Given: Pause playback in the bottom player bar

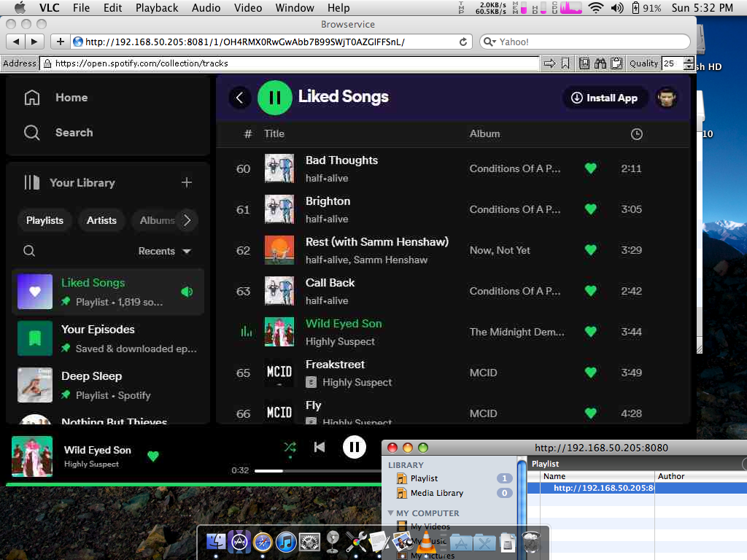Looking at the screenshot, I should 355,447.
